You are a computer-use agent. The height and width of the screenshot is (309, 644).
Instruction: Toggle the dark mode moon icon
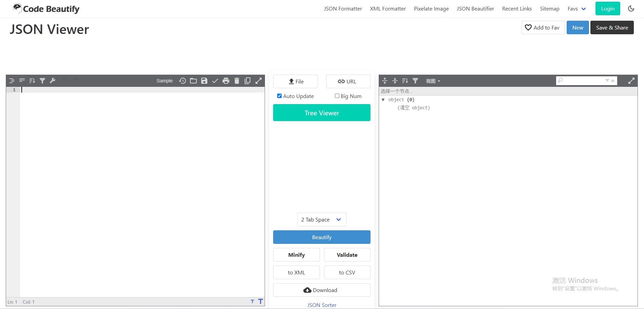pyautogui.click(x=631, y=8)
